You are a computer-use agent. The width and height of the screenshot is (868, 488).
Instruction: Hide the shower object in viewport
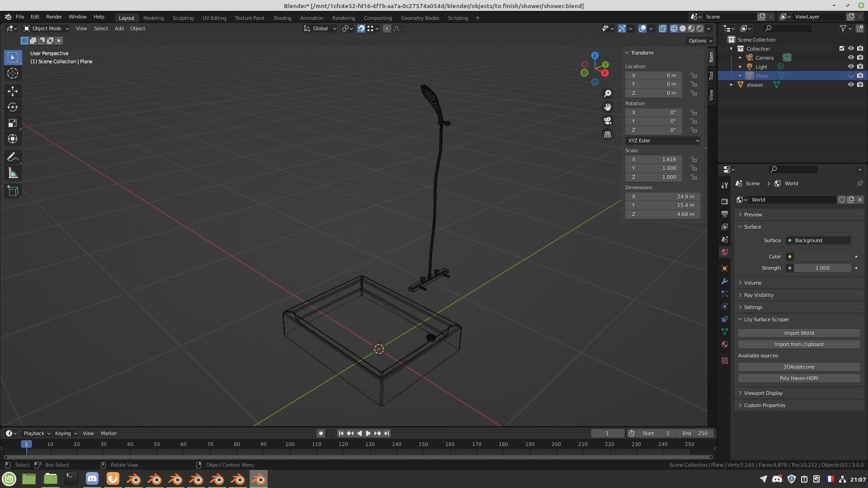(850, 85)
